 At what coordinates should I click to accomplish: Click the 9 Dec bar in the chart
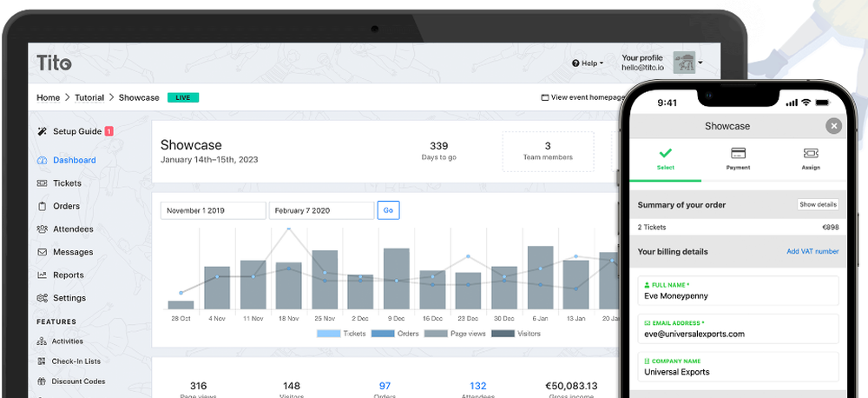click(397, 279)
